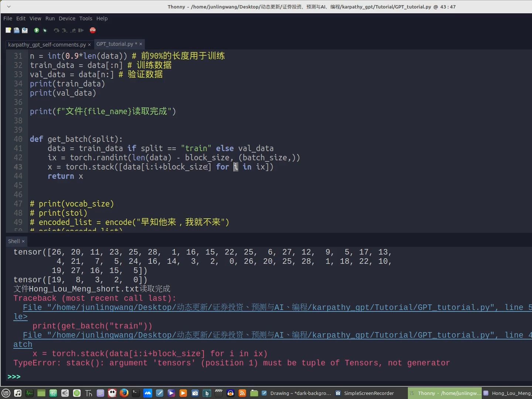Launch Firefox from the taskbar

124,393
